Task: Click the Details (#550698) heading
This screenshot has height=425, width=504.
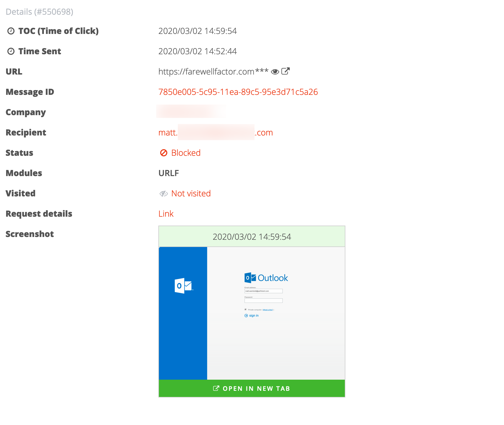Action: click(x=39, y=12)
